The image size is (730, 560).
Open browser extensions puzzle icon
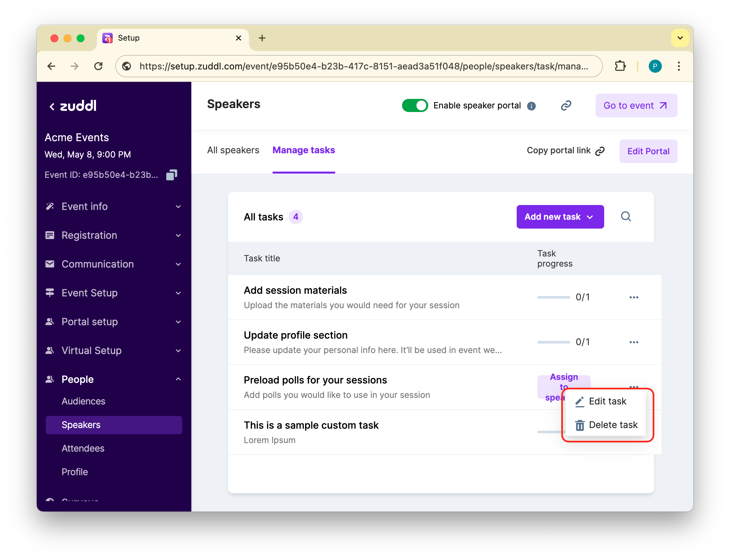click(620, 66)
